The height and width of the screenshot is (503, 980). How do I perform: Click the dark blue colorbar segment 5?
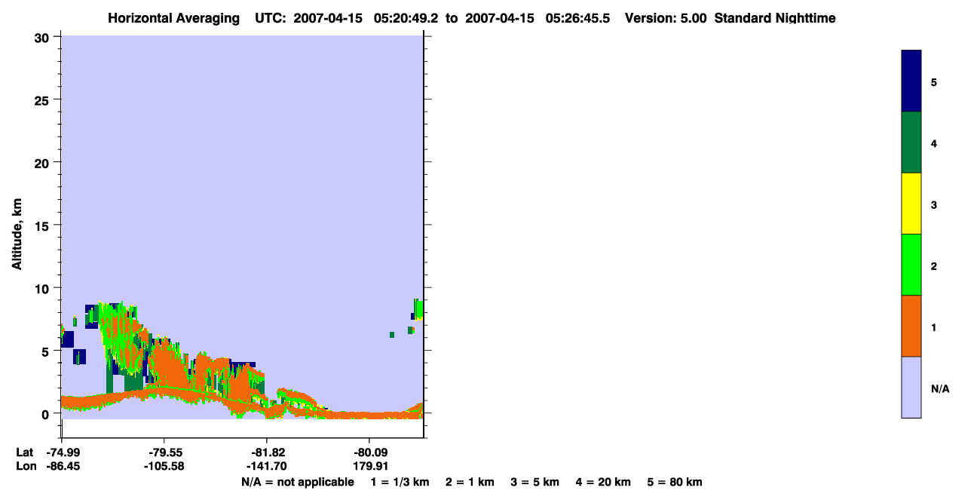(x=911, y=81)
